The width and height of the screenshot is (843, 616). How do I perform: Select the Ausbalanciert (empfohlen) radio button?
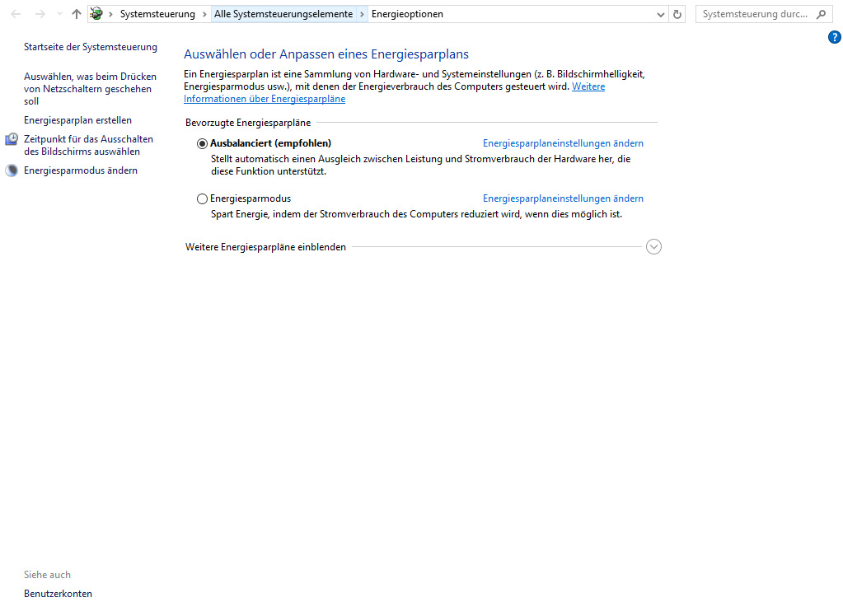(202, 143)
